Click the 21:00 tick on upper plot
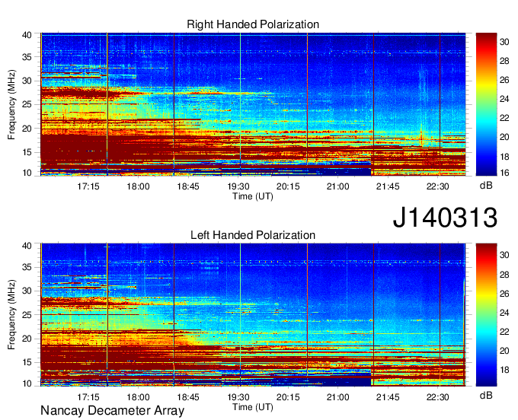This screenshot has width=518, height=420. (338, 186)
